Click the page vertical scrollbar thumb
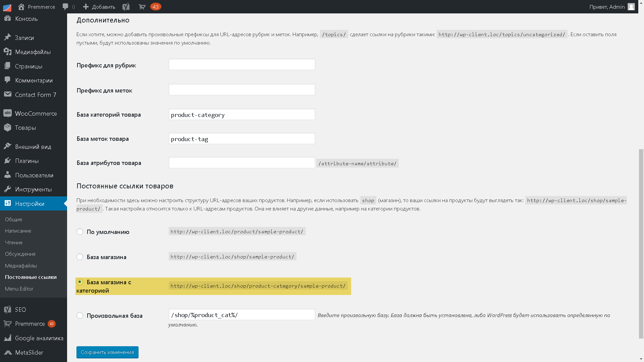The image size is (644, 362). [x=641, y=244]
